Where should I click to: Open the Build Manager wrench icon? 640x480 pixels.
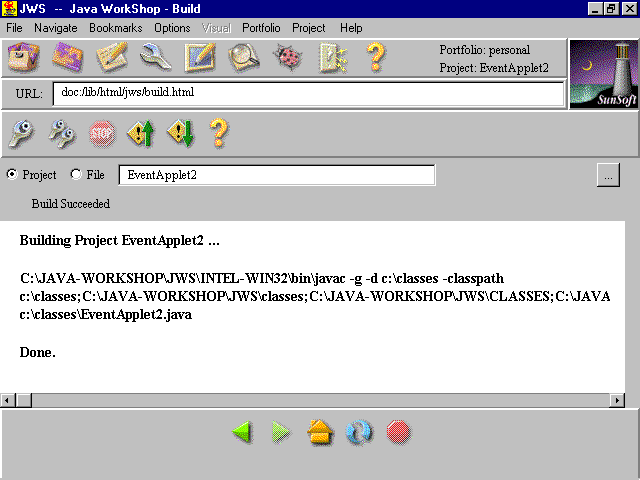156,58
